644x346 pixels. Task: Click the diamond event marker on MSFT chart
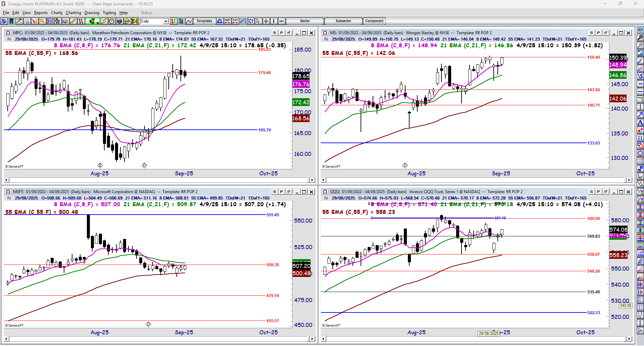pyautogui.click(x=148, y=324)
